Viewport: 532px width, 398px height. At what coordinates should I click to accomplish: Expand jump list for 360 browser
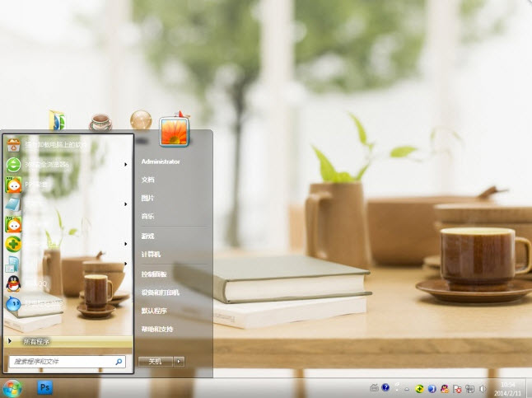[x=125, y=165]
